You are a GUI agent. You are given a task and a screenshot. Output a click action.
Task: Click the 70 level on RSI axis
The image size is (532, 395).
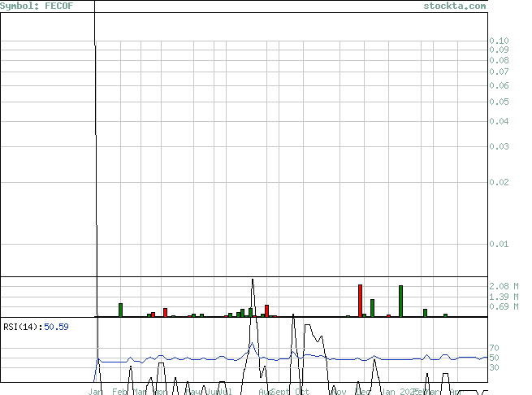pyautogui.click(x=494, y=348)
